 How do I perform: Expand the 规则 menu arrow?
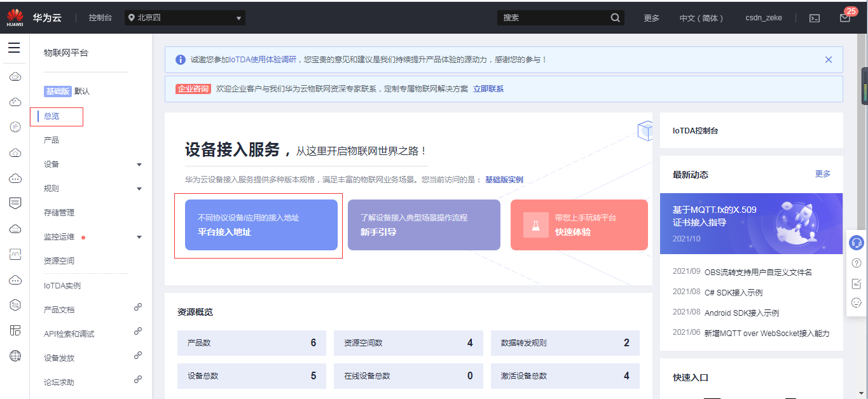click(139, 189)
